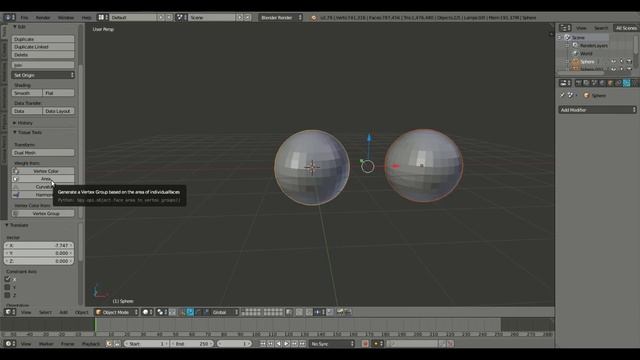Open the Window menu
This screenshot has width=640, height=360.
point(66,18)
